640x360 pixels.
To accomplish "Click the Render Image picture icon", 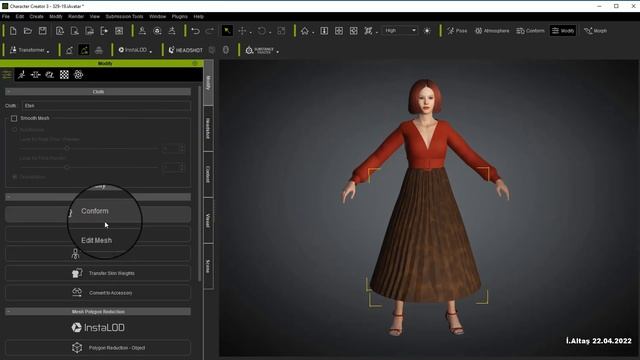I will (x=119, y=31).
